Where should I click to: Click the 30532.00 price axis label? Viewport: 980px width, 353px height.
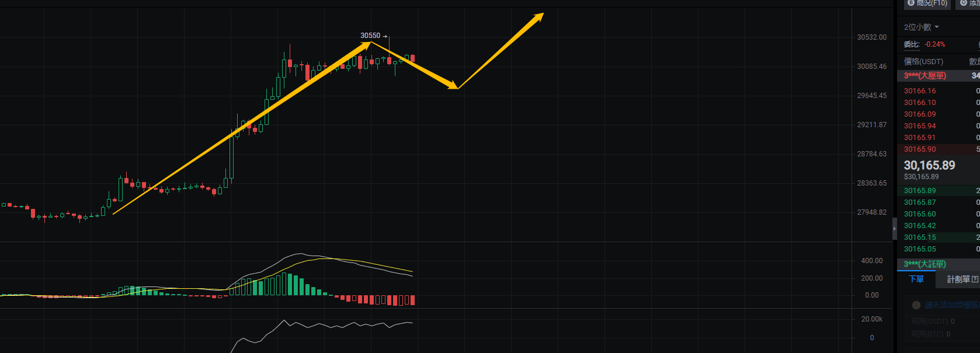tap(872, 37)
